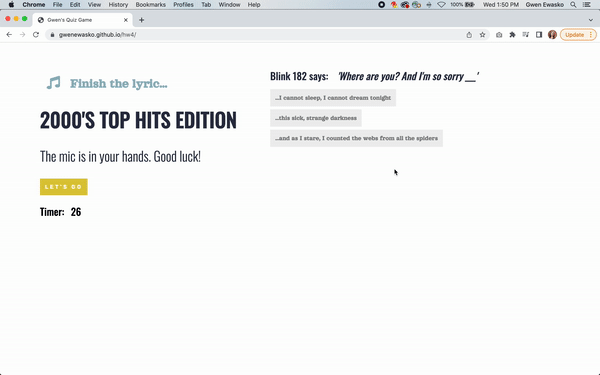Toggle the Chrome side panel

(539, 35)
